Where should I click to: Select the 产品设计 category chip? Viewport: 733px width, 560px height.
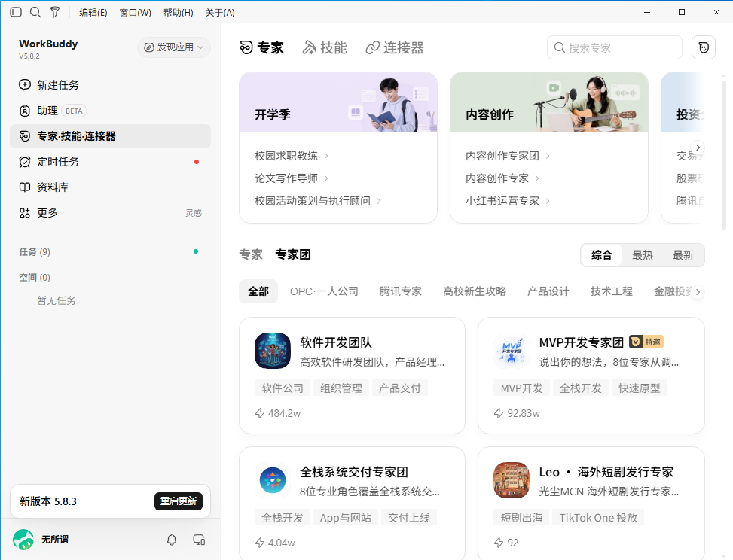548,291
